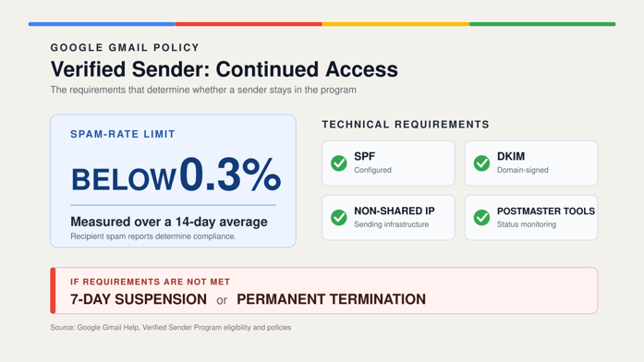Open the Non-Shared IP sending infrastructure card
Screen dimensions: 644x362
pyautogui.click(x=388, y=218)
